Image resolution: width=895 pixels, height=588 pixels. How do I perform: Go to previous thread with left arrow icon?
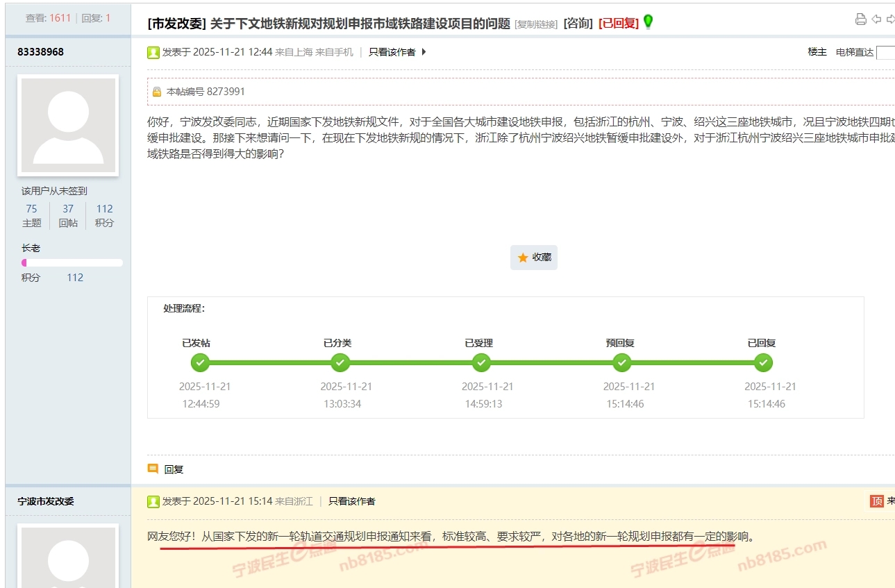pyautogui.click(x=877, y=19)
